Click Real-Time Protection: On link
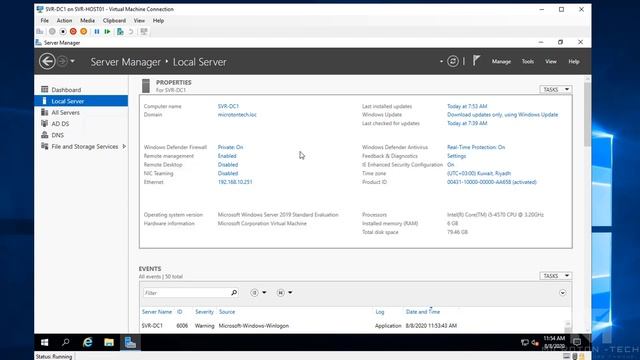 (476, 147)
